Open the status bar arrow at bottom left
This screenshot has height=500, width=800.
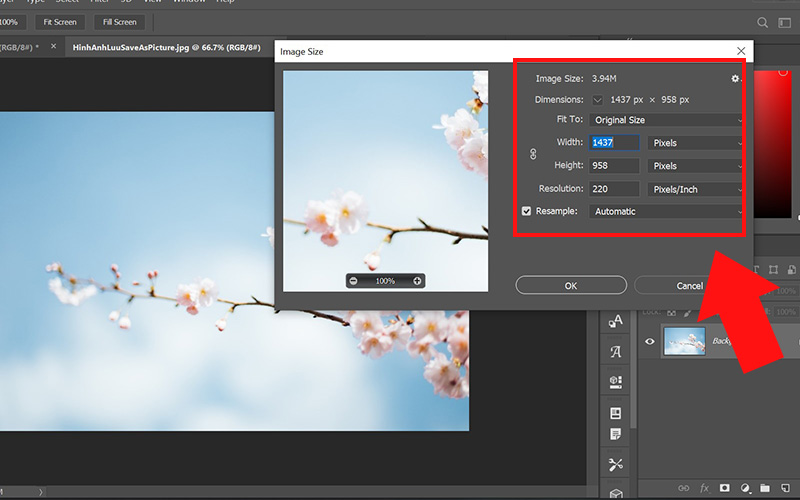pyautogui.click(x=41, y=492)
